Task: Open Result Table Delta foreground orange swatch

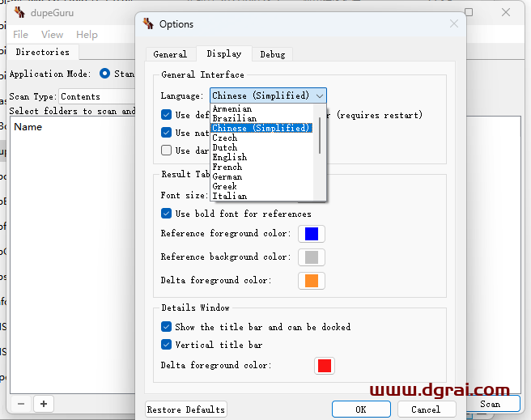Action: [x=312, y=281]
